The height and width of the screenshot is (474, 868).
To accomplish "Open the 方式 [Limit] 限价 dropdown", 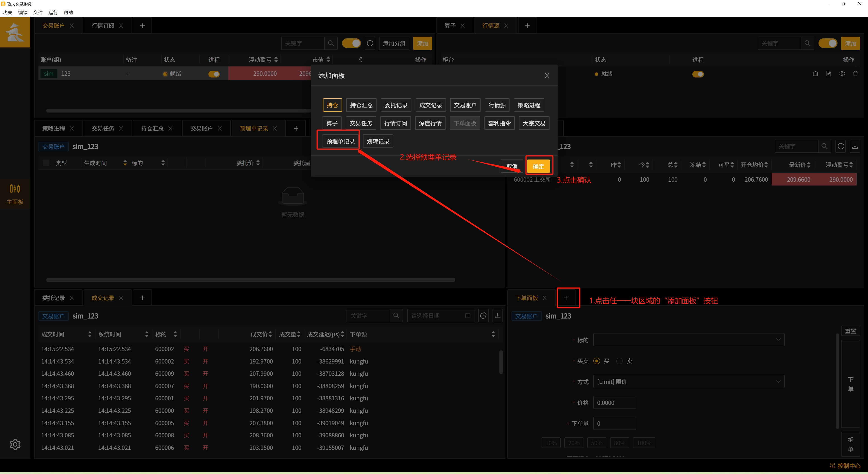I will [x=688, y=381].
